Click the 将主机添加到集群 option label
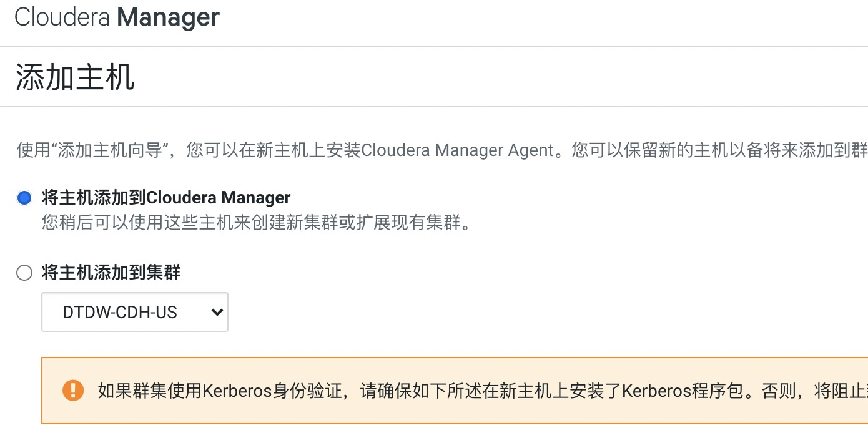Image resolution: width=868 pixels, height=433 pixels. [x=111, y=273]
